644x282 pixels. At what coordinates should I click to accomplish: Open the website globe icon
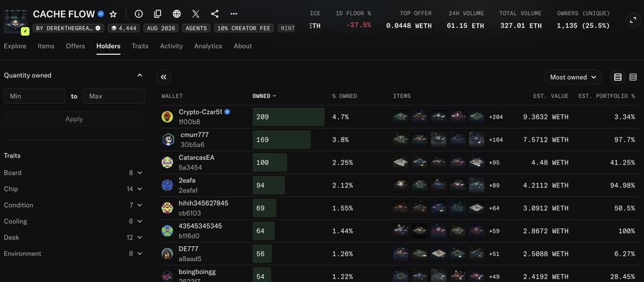pos(177,14)
